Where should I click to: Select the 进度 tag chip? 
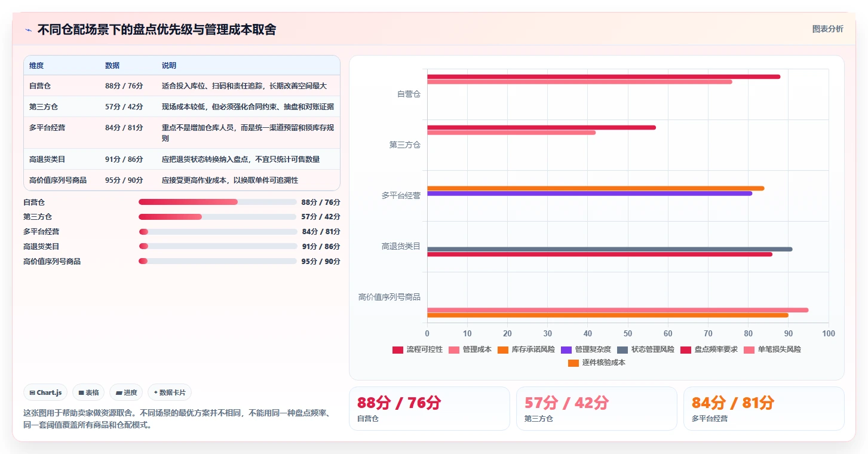click(x=126, y=392)
